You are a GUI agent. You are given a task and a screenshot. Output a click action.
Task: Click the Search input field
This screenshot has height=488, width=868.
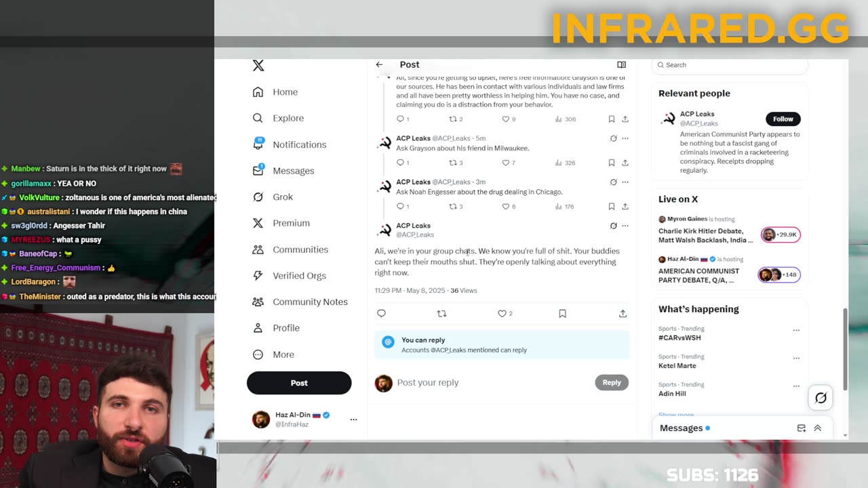730,65
